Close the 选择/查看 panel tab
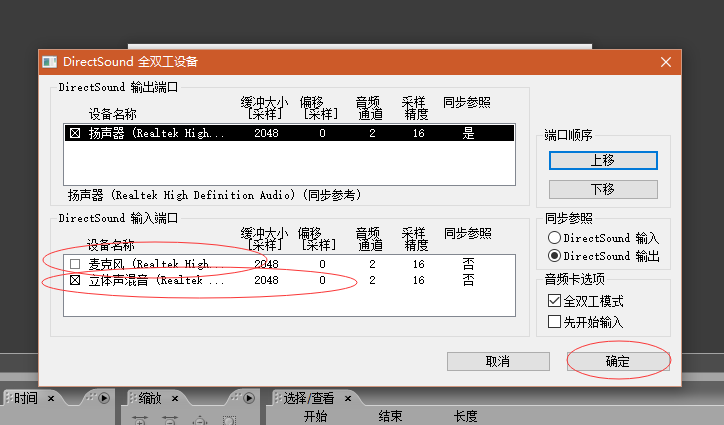This screenshot has height=425, width=724. [348, 398]
